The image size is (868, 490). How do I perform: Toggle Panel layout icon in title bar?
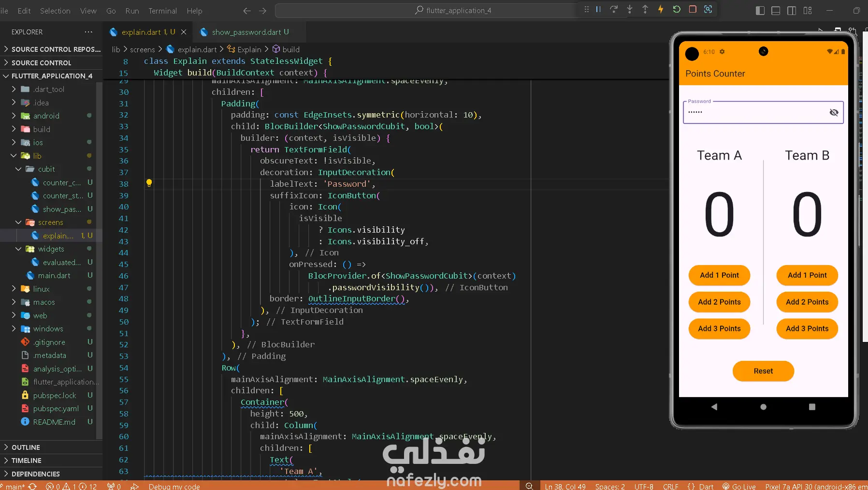pos(776,11)
